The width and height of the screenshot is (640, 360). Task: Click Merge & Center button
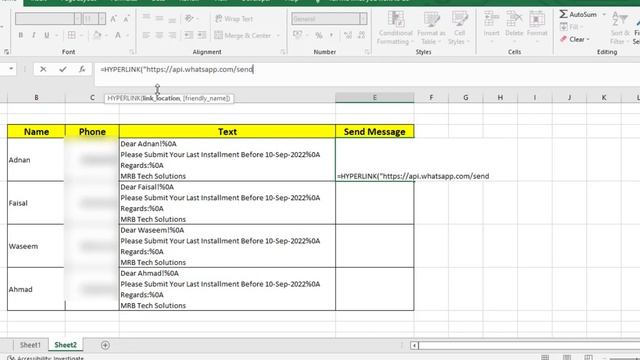[243, 36]
